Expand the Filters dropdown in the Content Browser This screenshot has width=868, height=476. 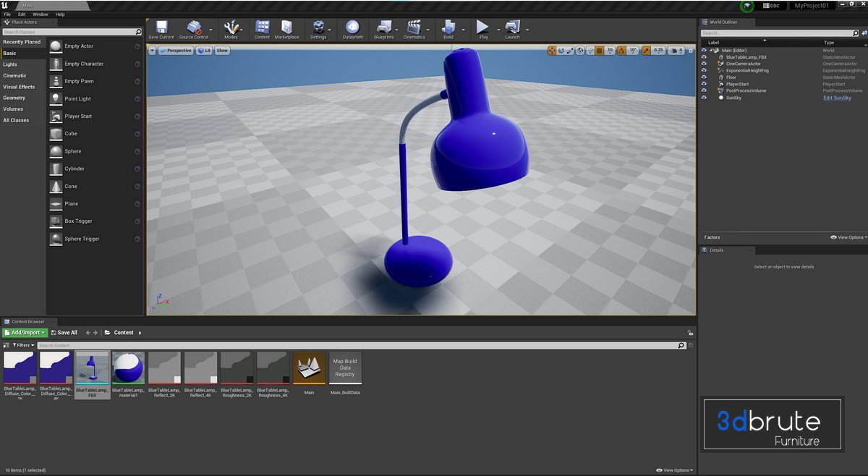(25, 346)
